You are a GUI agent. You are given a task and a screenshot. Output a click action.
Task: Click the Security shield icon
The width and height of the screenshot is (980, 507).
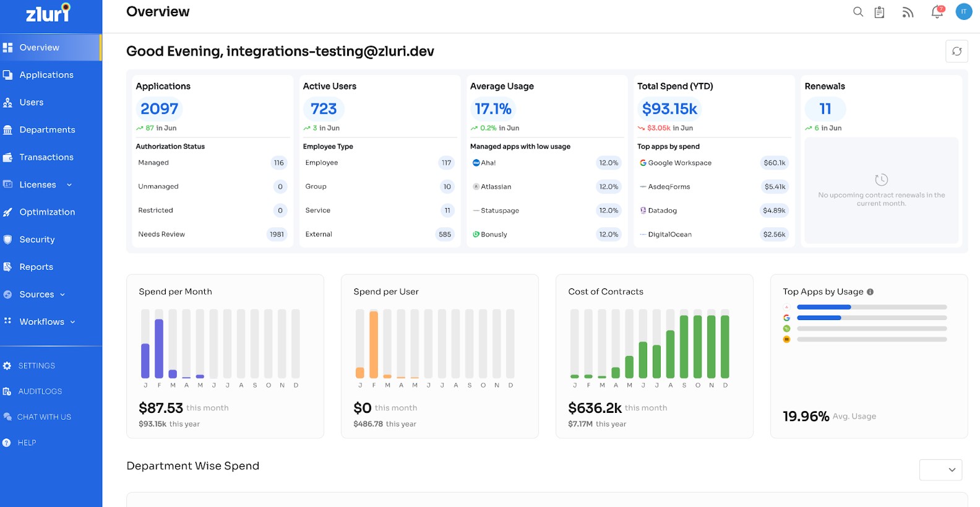(x=7, y=240)
